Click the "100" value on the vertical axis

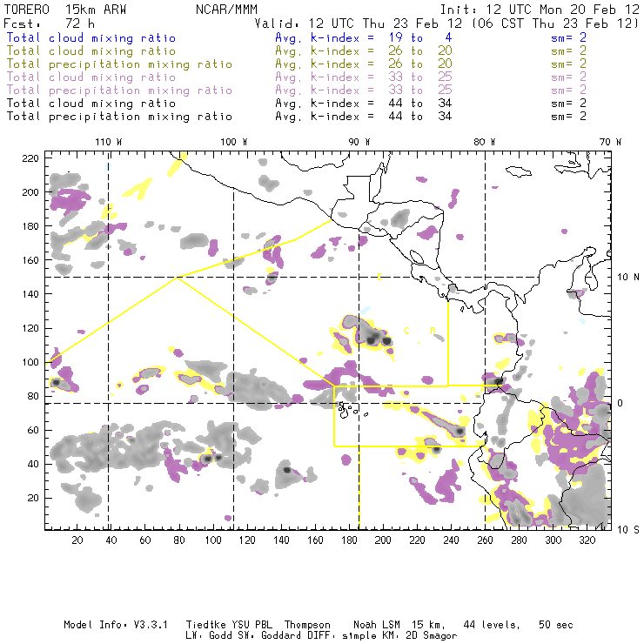pos(30,362)
